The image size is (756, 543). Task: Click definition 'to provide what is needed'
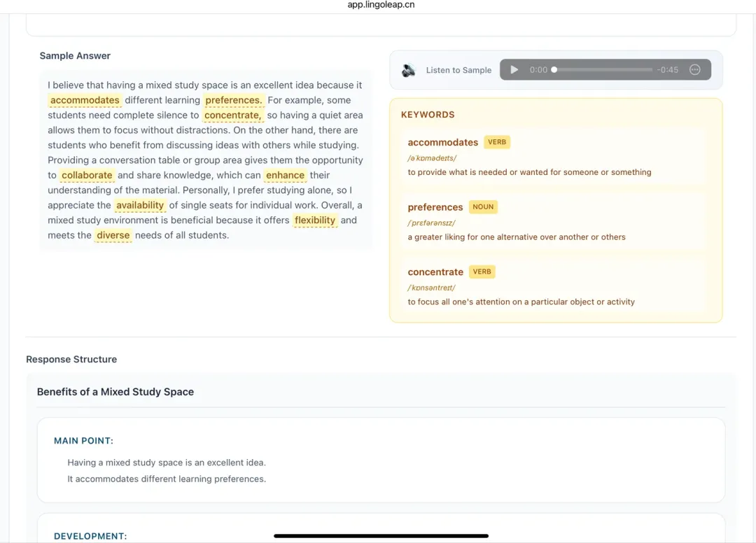(529, 173)
